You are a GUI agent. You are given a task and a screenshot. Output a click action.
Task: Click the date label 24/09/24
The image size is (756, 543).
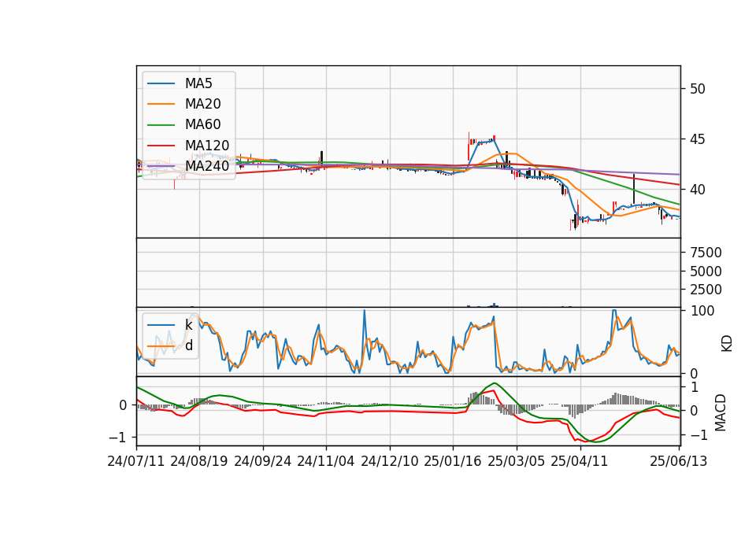(x=263, y=461)
